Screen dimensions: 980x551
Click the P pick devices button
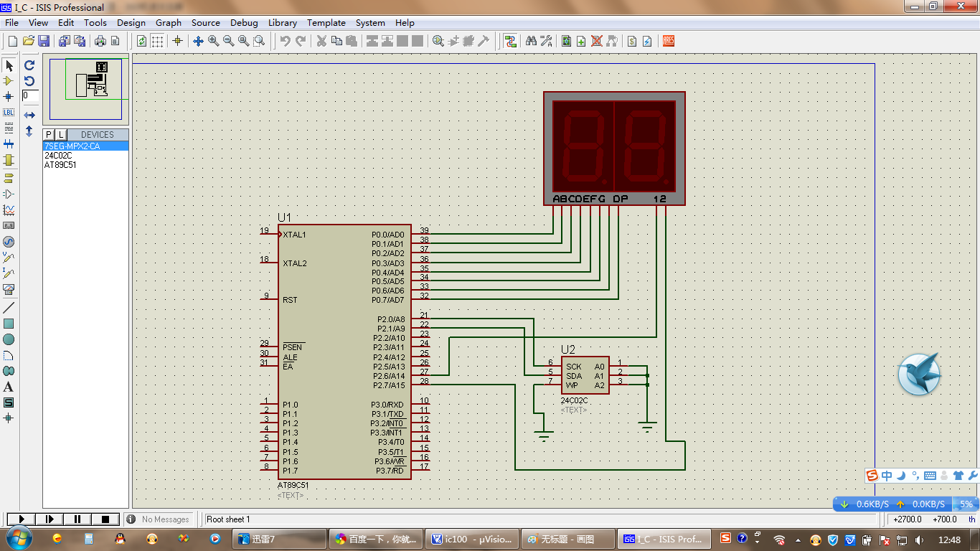click(x=49, y=134)
